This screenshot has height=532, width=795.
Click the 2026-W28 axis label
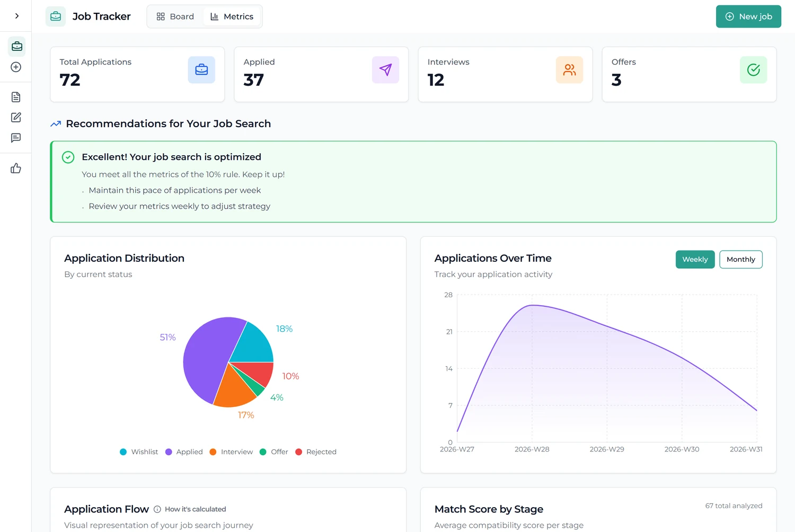click(x=532, y=449)
